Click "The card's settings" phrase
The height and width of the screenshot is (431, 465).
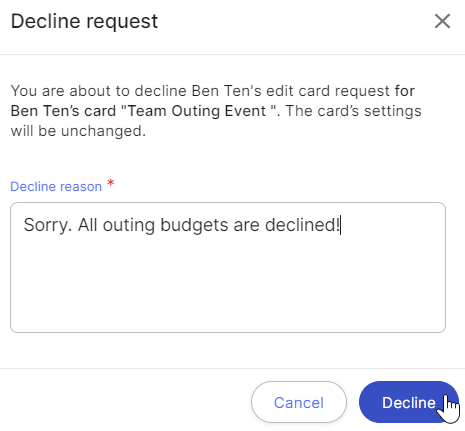click(353, 111)
